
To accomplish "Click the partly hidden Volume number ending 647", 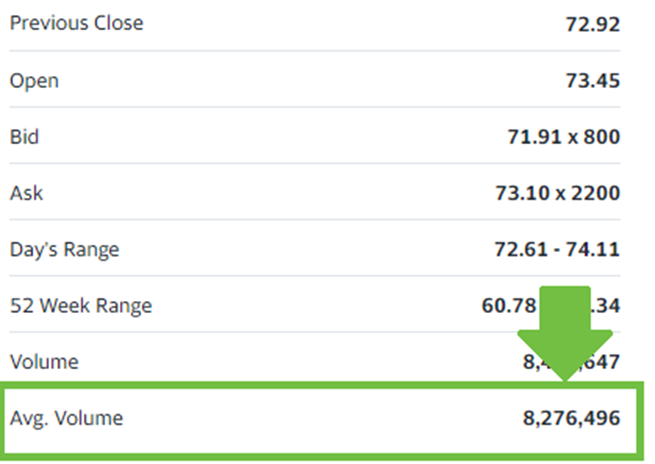I will [571, 362].
